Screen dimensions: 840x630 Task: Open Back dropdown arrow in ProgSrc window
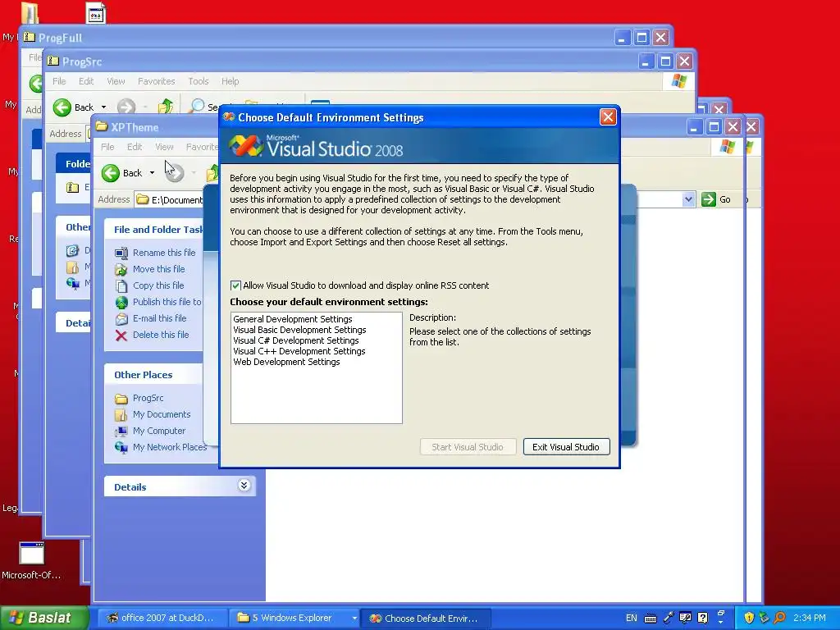[103, 107]
